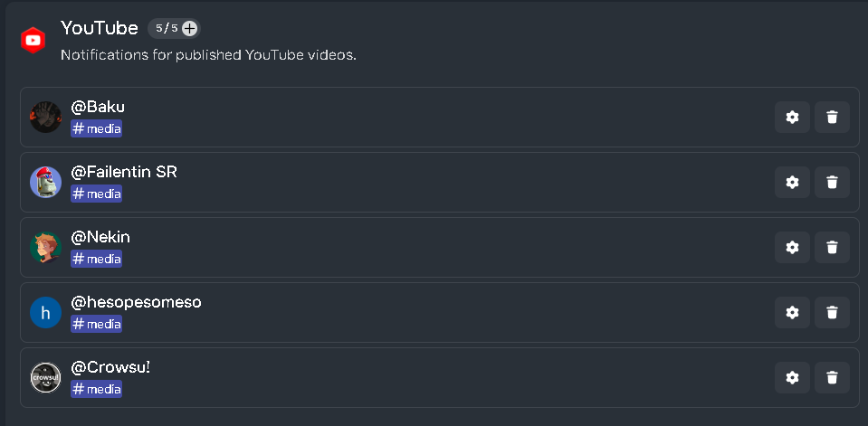Screen dimensions: 868x426
Task: Click the #media tag under @Crowsu!
Action: [x=96, y=389]
